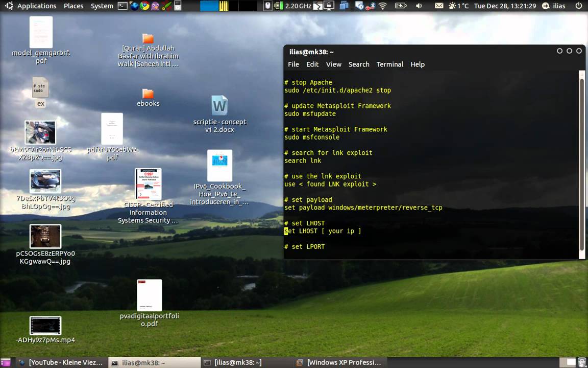
Task: Click the workspace switcher in bottom panel
Action: (568, 362)
